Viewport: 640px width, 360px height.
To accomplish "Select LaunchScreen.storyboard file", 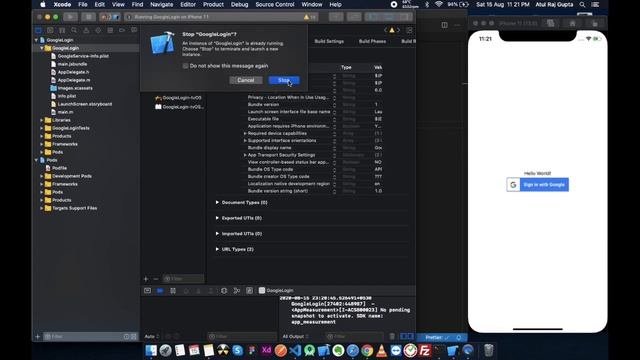I will (x=84, y=104).
